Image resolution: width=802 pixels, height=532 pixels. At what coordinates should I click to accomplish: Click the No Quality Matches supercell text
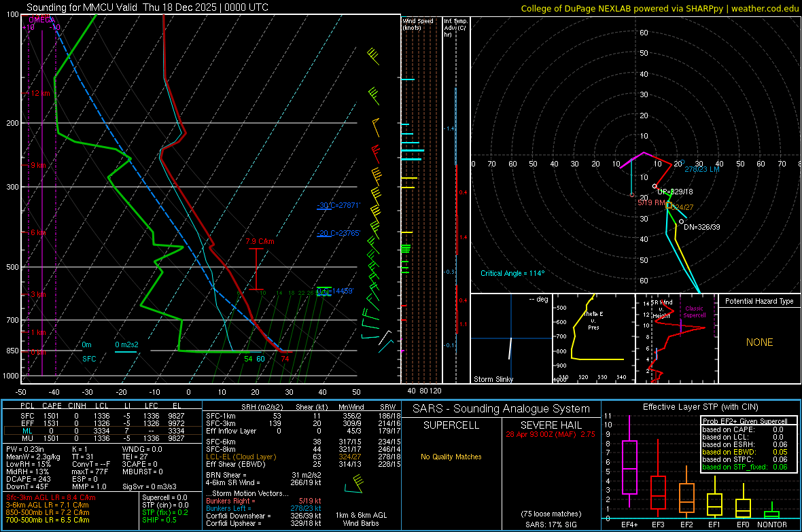(x=451, y=457)
